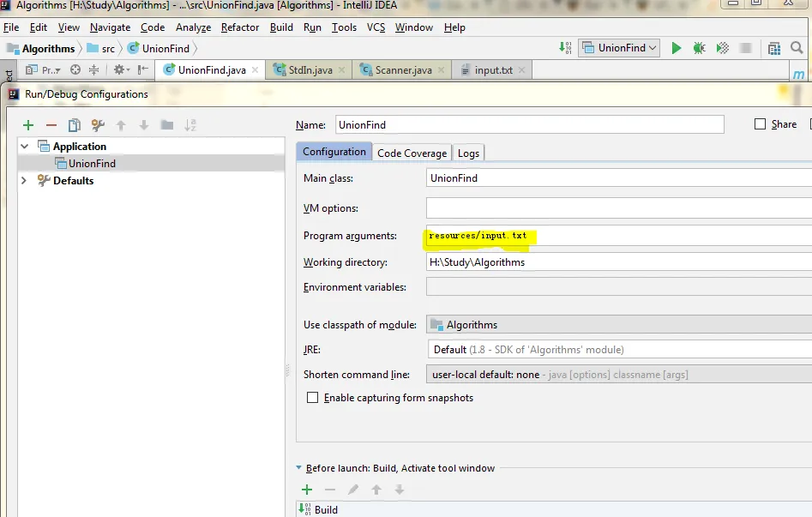Click UnionFind breadcrumb in navigation bar
The width and height of the screenshot is (812, 517).
coord(159,49)
